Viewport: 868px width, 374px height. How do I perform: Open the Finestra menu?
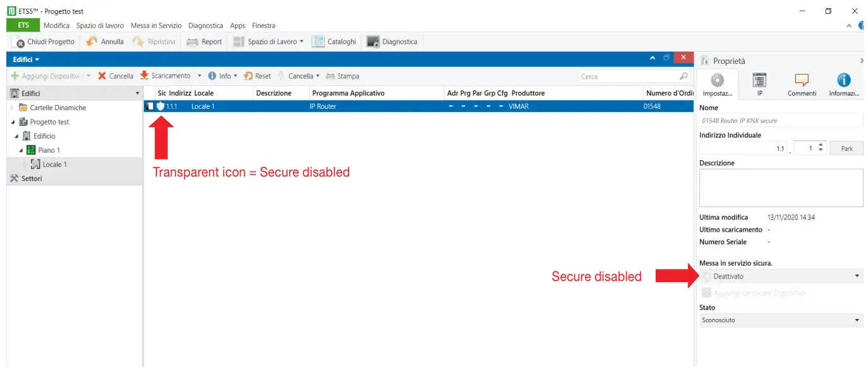[264, 25]
